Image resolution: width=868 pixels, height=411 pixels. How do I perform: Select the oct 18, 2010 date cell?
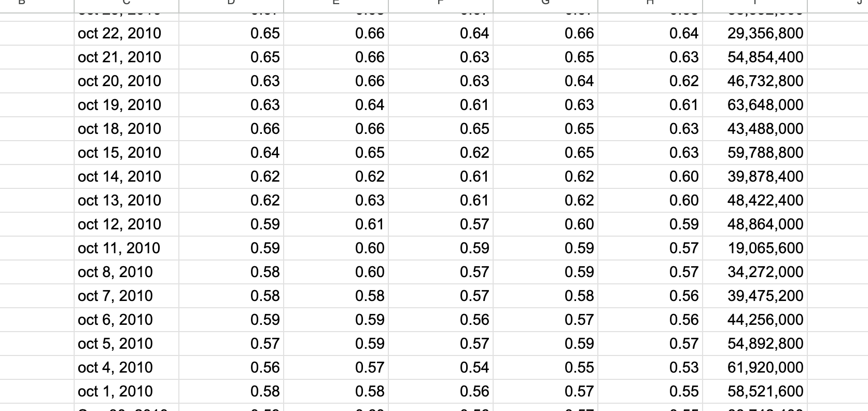(127, 129)
